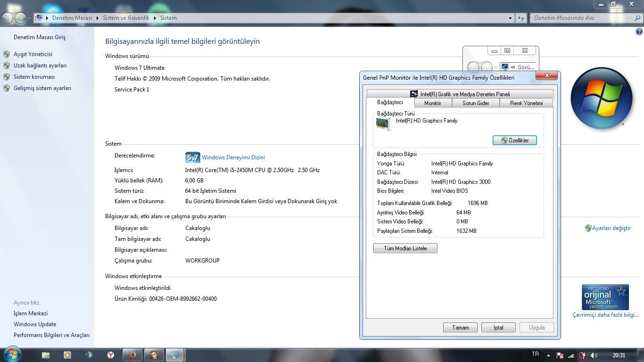Viewport: 644px width, 362px height.
Task: Open Windows Update link in sidebar
Action: point(35,324)
